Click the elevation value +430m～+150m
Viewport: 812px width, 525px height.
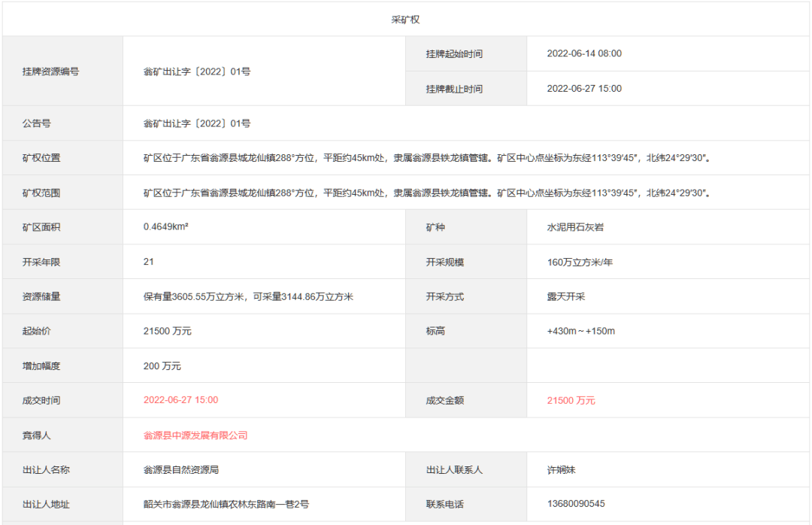[581, 332]
